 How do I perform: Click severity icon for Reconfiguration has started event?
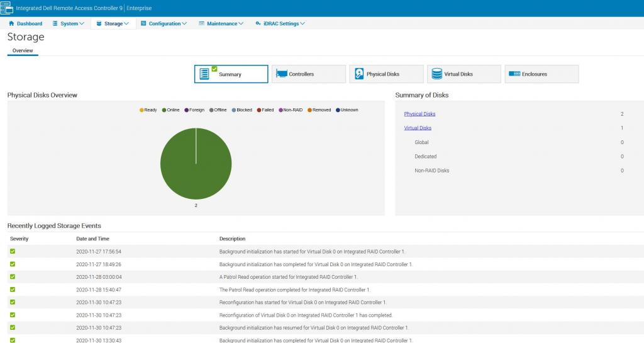click(13, 302)
